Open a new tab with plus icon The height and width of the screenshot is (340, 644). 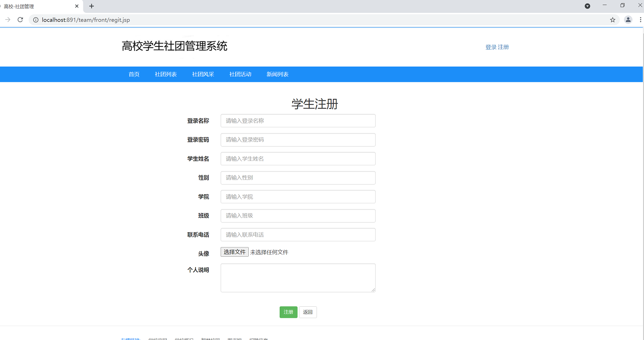[x=92, y=6]
